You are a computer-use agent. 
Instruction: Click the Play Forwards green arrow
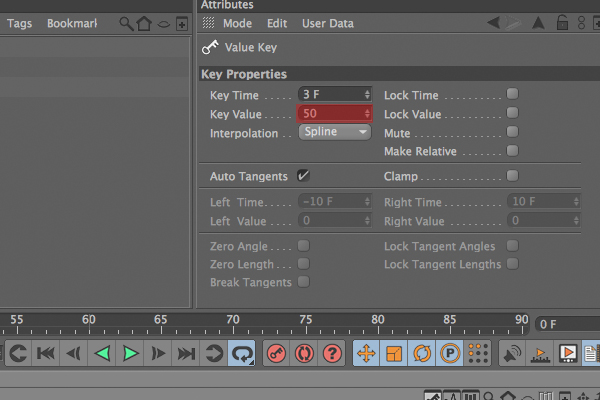tap(130, 353)
